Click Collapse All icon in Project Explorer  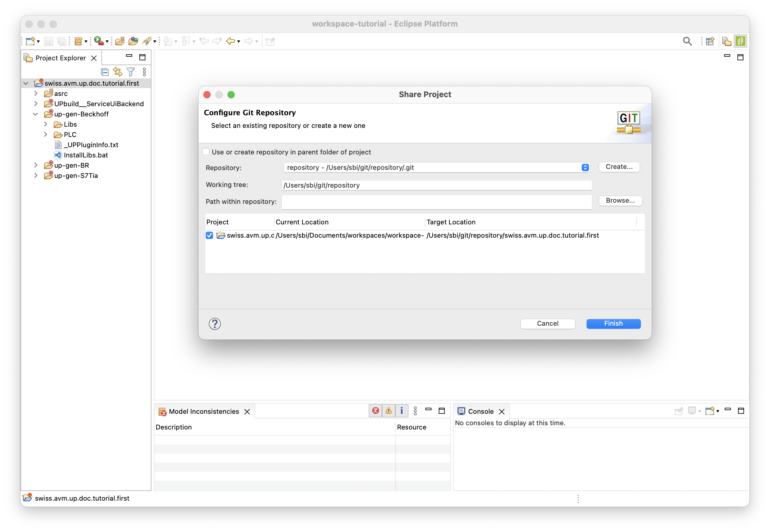point(105,72)
